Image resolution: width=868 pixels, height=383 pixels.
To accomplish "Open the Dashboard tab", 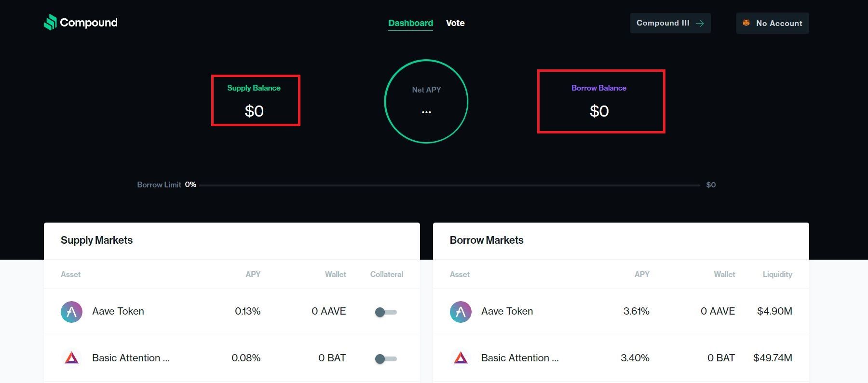I will 410,23.
